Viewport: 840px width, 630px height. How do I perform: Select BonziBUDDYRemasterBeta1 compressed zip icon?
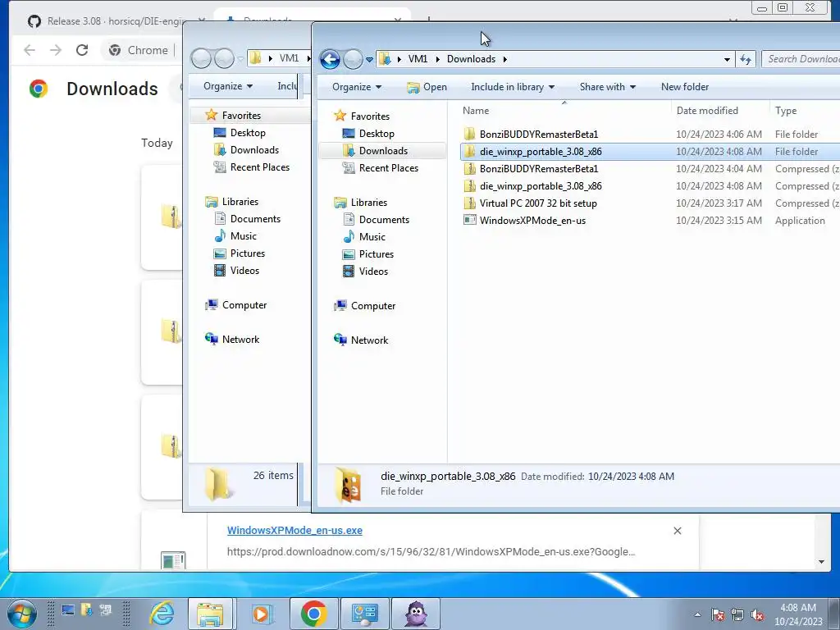click(469, 169)
